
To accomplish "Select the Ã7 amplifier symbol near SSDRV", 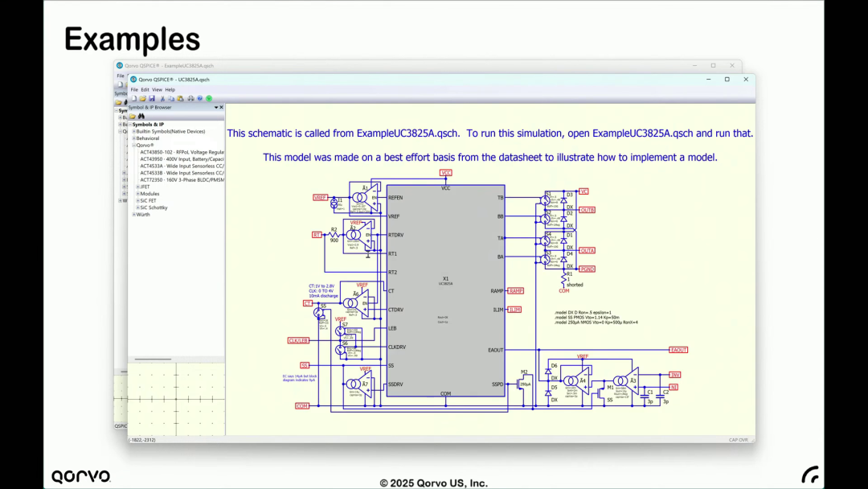I will coord(358,384).
